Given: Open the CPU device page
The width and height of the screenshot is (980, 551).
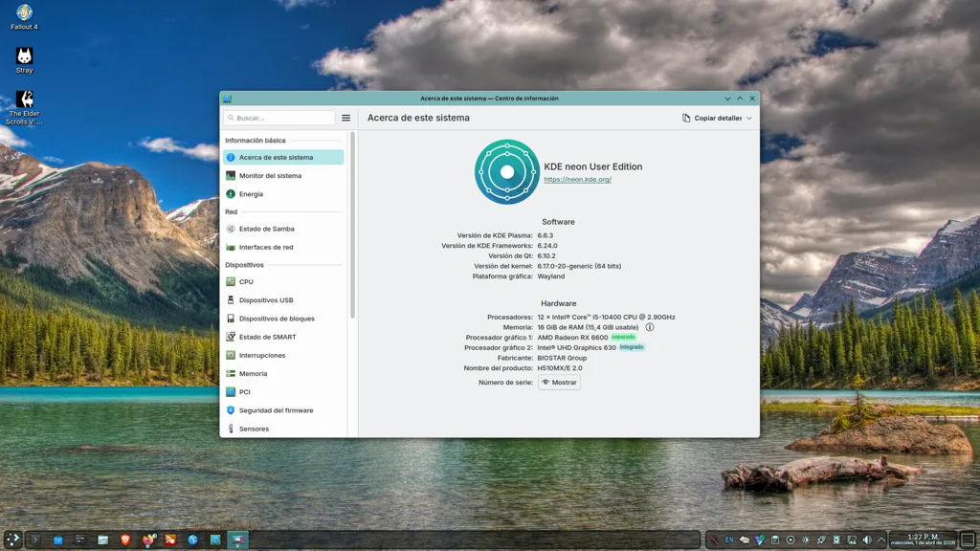Looking at the screenshot, I should click(x=283, y=282).
